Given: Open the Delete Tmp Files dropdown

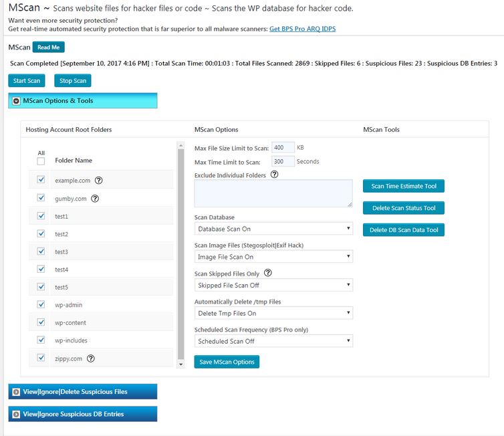Looking at the screenshot, I should click(273, 313).
